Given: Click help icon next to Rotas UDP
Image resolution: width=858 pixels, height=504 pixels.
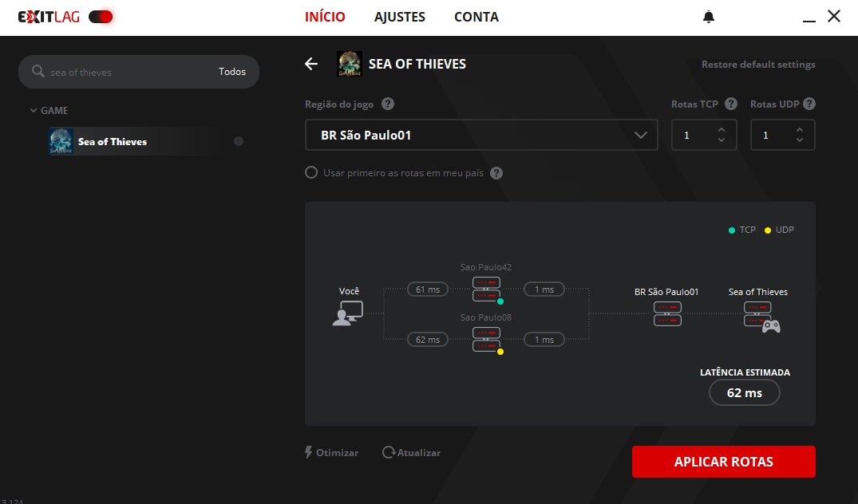Looking at the screenshot, I should pos(809,104).
